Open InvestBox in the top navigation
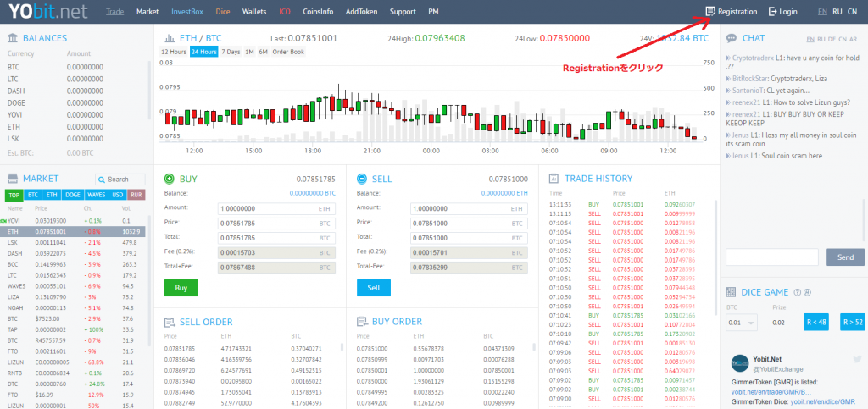This screenshot has width=868, height=409. coord(187,12)
